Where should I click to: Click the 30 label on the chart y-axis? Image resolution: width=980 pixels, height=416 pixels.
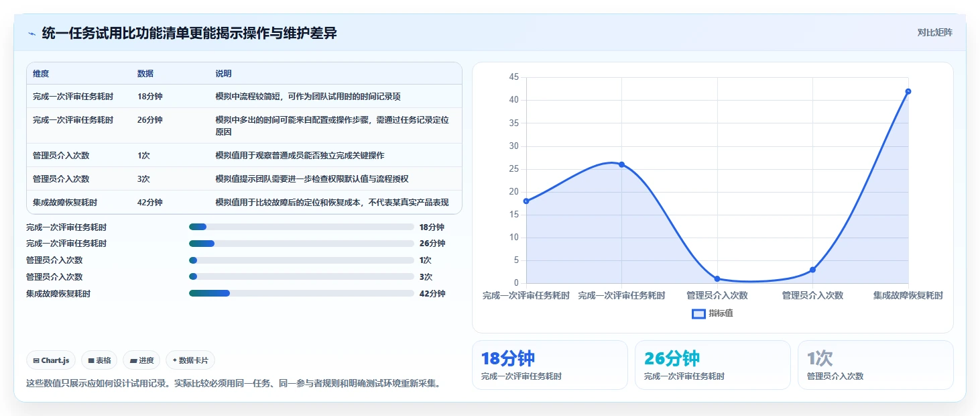(514, 146)
